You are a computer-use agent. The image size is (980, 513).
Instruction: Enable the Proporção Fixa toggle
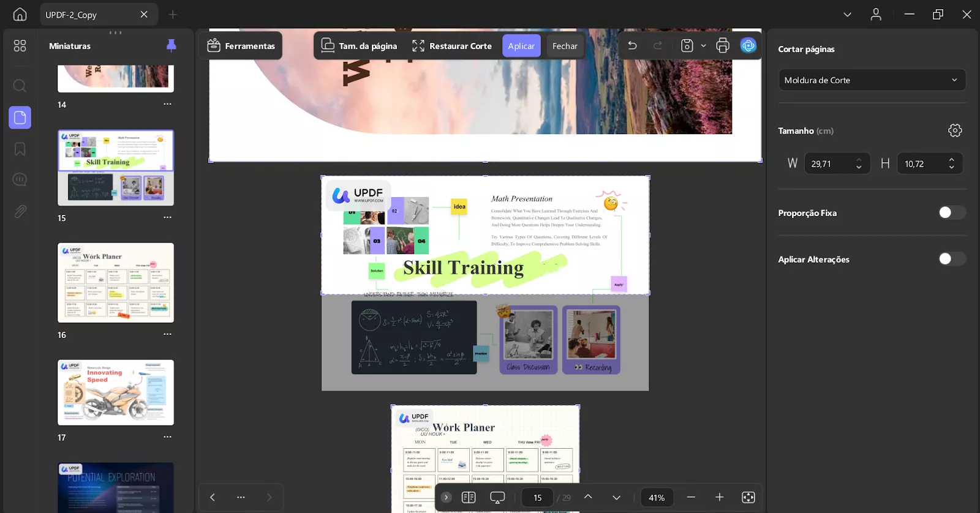952,212
